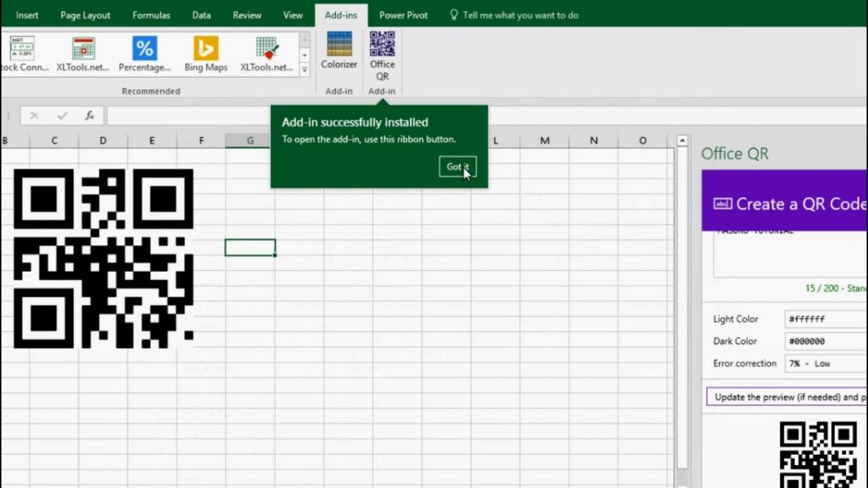Click the Light Color label

(x=736, y=319)
